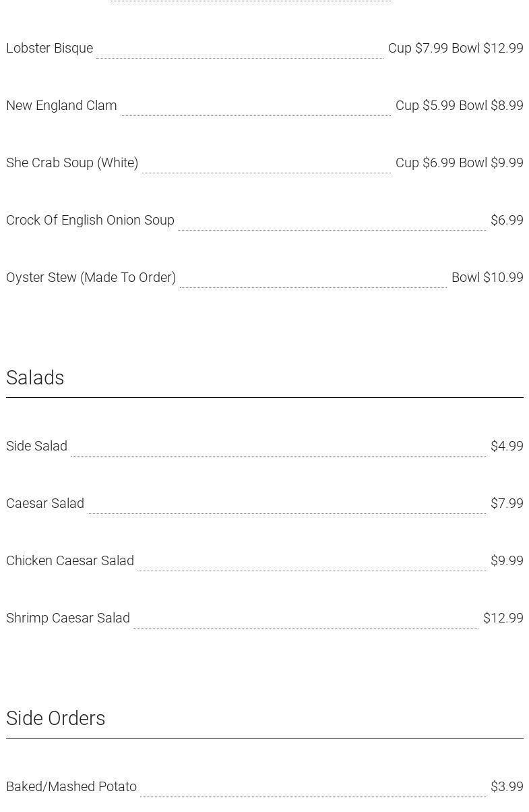
Task: Select the Baked/Mashed Potato item
Action: (71, 787)
